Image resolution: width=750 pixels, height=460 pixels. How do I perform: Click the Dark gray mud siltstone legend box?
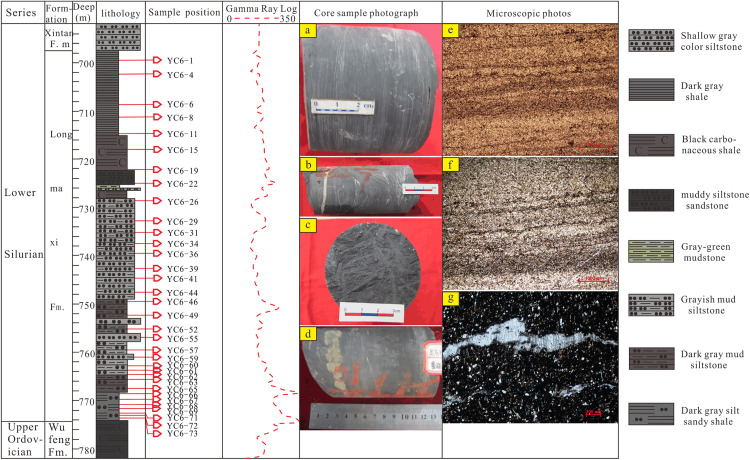651,359
